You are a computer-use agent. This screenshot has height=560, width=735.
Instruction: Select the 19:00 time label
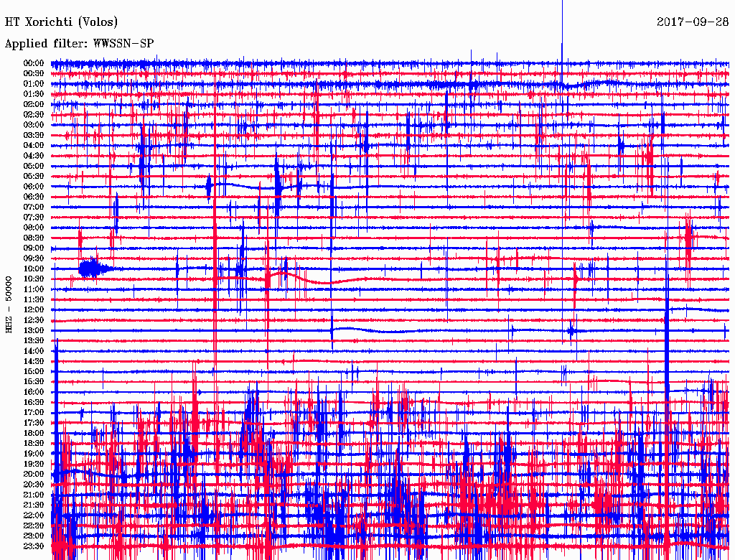click(34, 454)
